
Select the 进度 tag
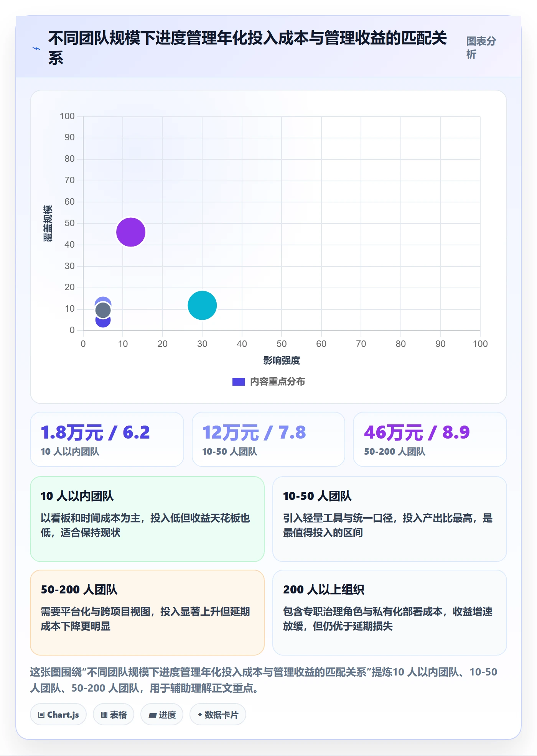pyautogui.click(x=162, y=715)
